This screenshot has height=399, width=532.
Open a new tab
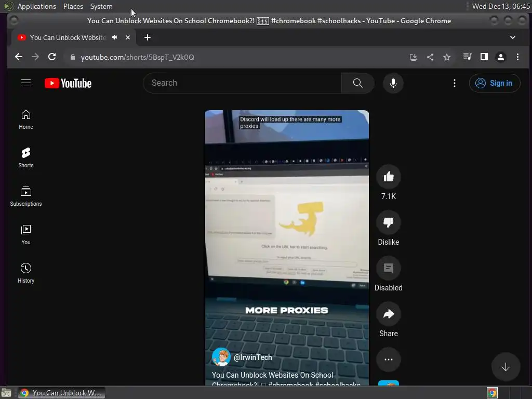click(x=147, y=37)
